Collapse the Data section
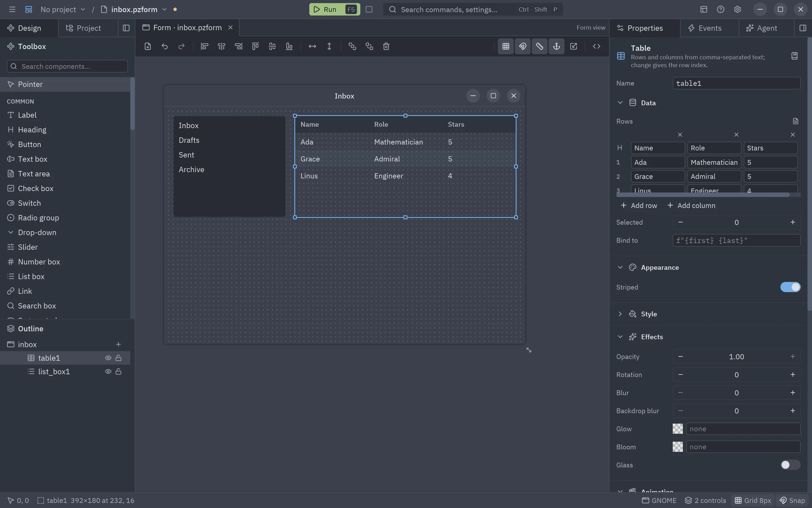The height and width of the screenshot is (508, 812). coord(620,103)
